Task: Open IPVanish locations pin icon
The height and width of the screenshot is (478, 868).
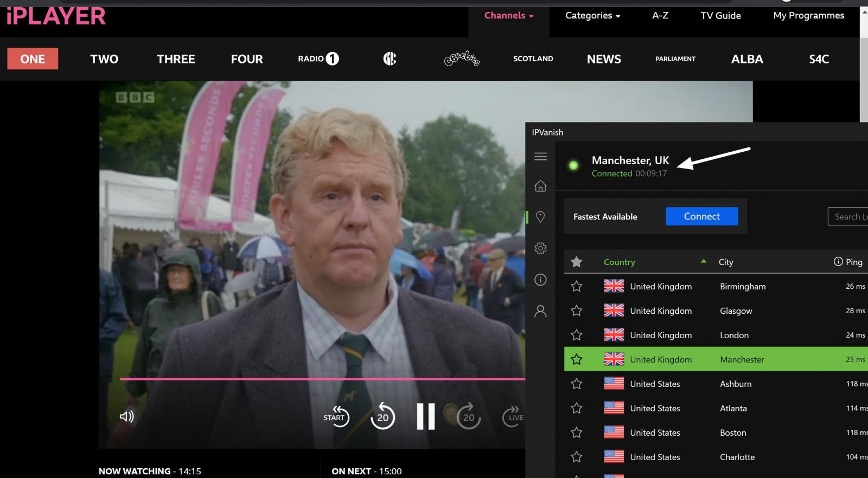Action: pos(540,217)
